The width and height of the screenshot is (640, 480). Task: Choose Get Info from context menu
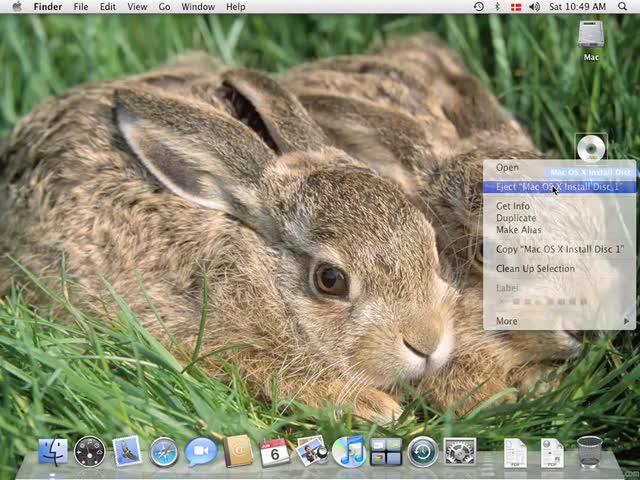[513, 206]
